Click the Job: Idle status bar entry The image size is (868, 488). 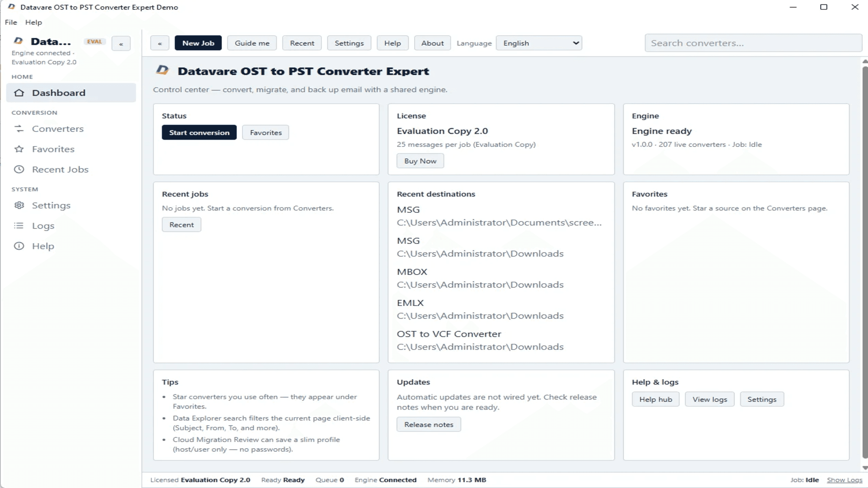click(805, 480)
